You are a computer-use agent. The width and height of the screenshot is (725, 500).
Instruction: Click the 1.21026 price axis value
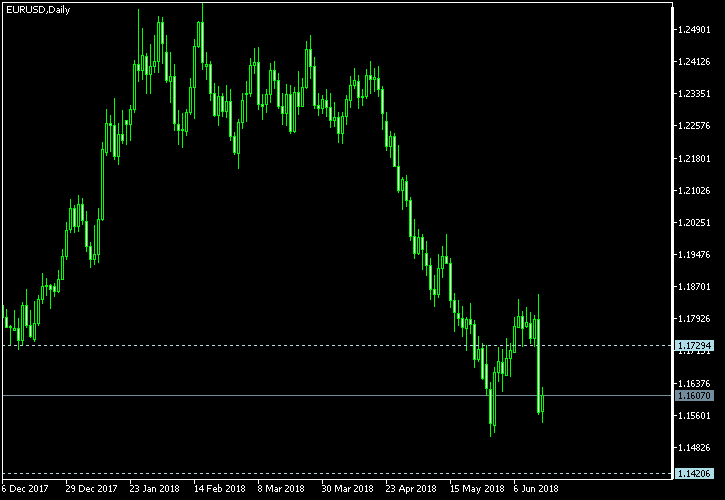pos(694,191)
